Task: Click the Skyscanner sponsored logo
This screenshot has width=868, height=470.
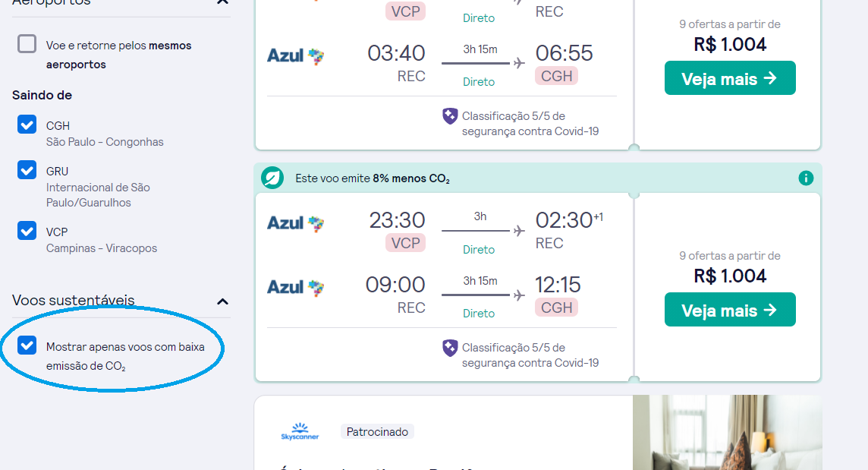Action: [300, 431]
